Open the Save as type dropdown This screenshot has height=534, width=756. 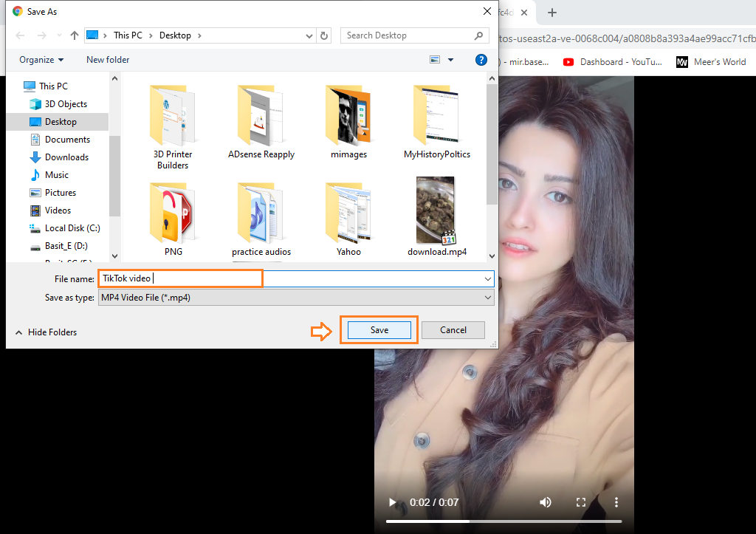[x=296, y=298]
